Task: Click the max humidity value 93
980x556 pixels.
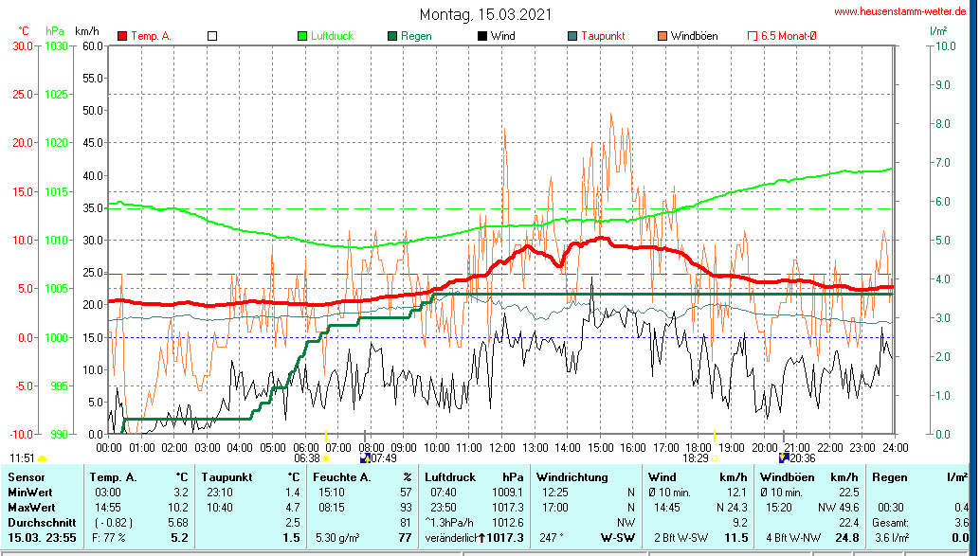Action: click(406, 508)
